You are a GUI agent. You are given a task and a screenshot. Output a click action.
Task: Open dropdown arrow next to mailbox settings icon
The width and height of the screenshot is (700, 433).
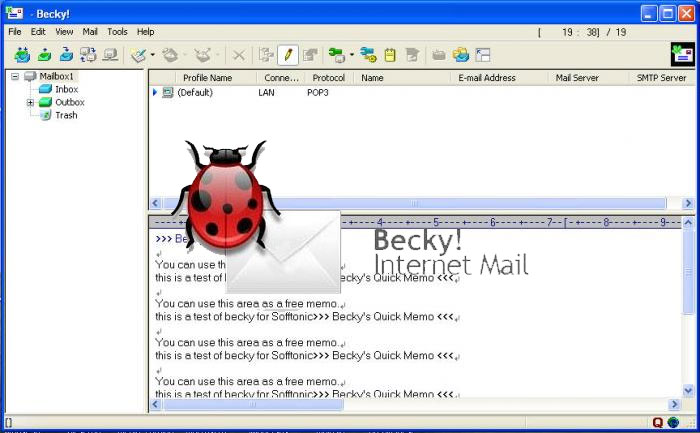(352, 55)
